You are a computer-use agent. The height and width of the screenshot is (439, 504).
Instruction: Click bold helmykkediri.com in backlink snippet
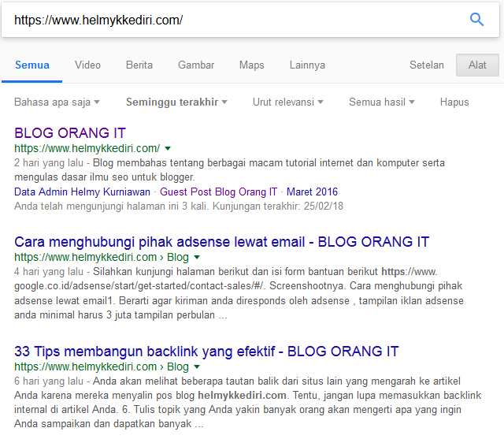click(x=242, y=396)
